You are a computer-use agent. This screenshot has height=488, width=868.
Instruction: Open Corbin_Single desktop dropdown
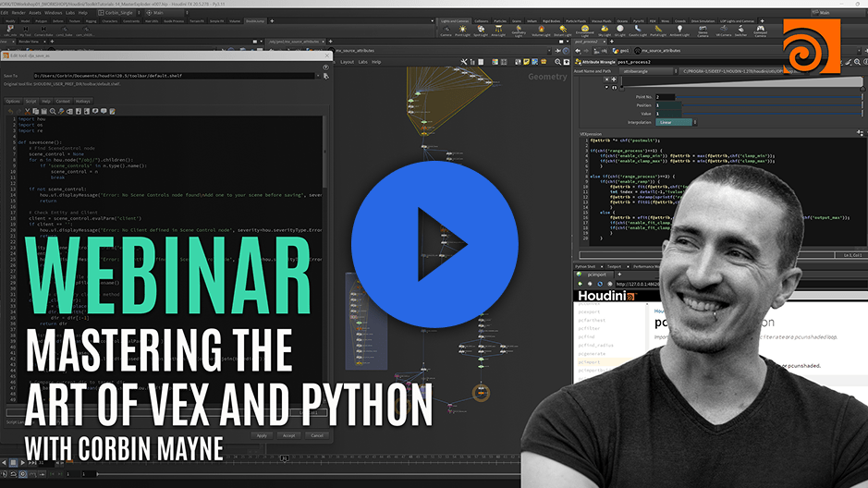pos(117,12)
